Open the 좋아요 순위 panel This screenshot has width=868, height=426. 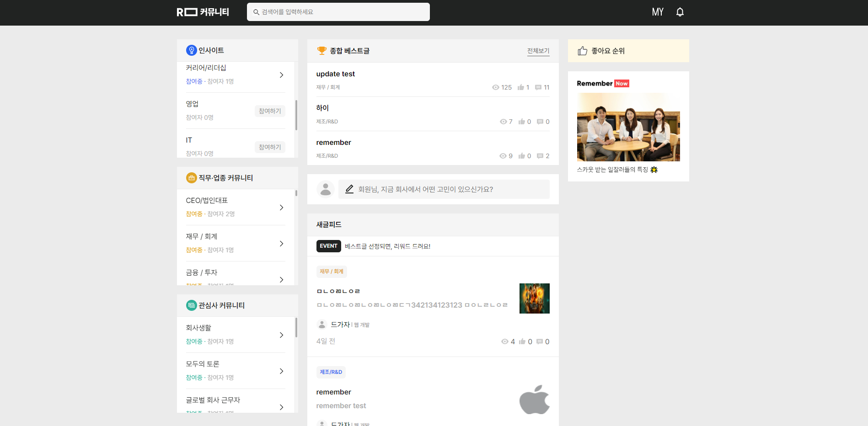pyautogui.click(x=628, y=51)
